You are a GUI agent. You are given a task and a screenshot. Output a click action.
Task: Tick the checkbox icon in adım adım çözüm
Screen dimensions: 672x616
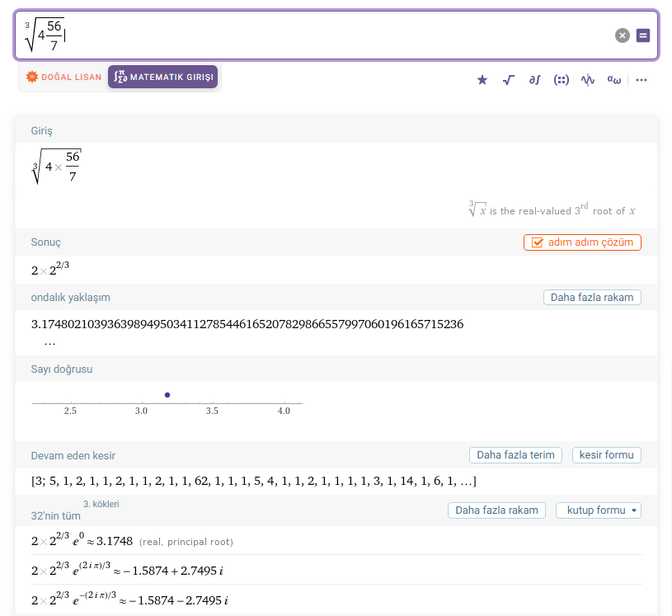coord(537,242)
